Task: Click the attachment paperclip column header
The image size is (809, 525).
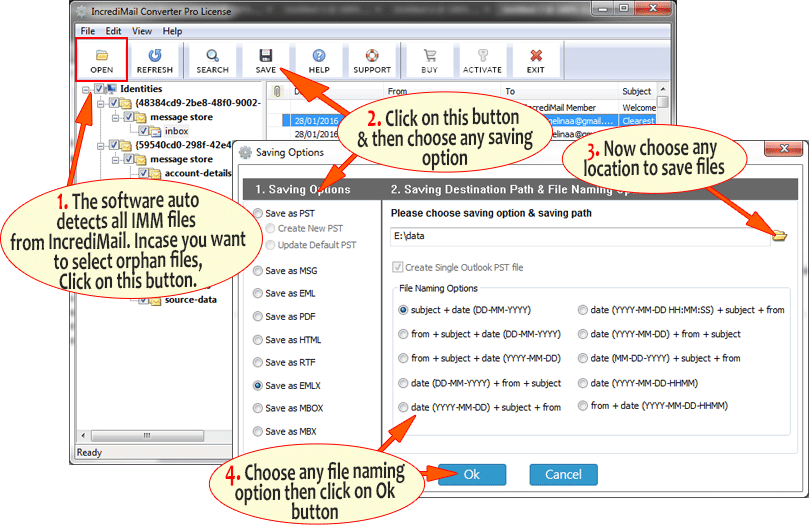Action: point(277,91)
